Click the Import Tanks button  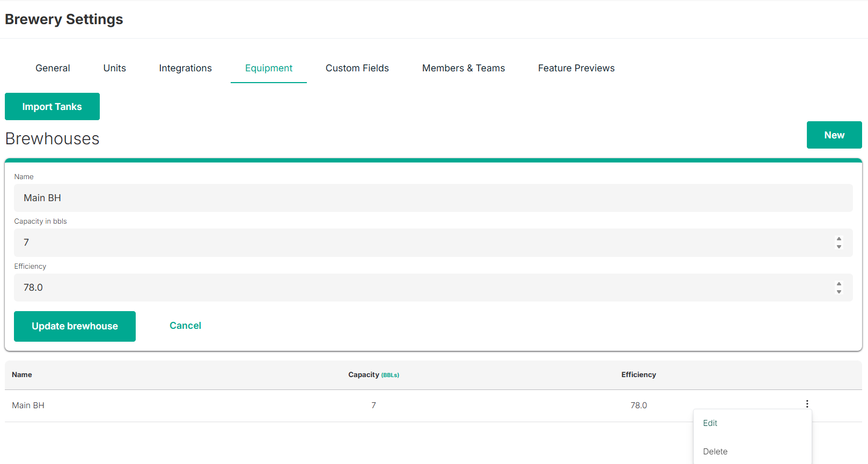click(52, 107)
